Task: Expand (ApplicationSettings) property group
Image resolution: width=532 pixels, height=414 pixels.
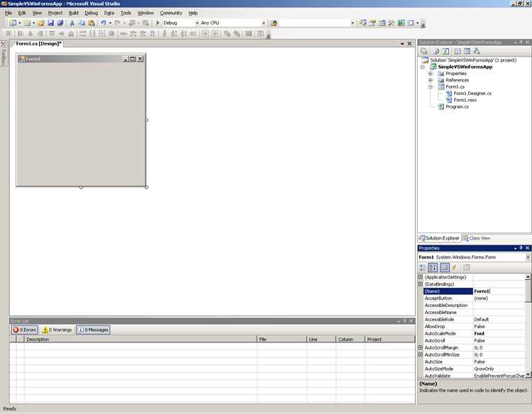Action: coord(421,277)
